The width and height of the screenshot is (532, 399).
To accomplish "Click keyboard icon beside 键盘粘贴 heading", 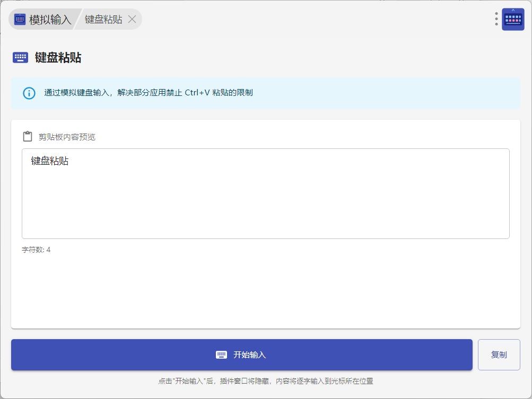I will point(20,58).
